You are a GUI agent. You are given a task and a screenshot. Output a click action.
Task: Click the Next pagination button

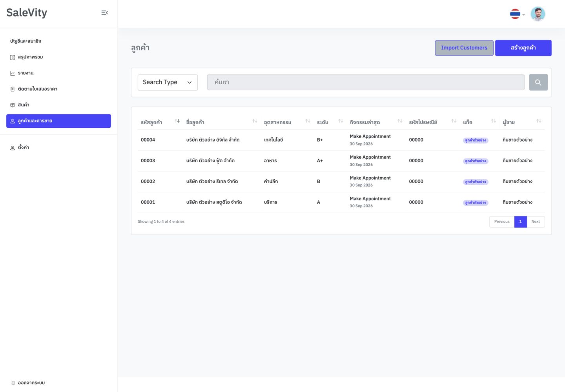point(536,222)
